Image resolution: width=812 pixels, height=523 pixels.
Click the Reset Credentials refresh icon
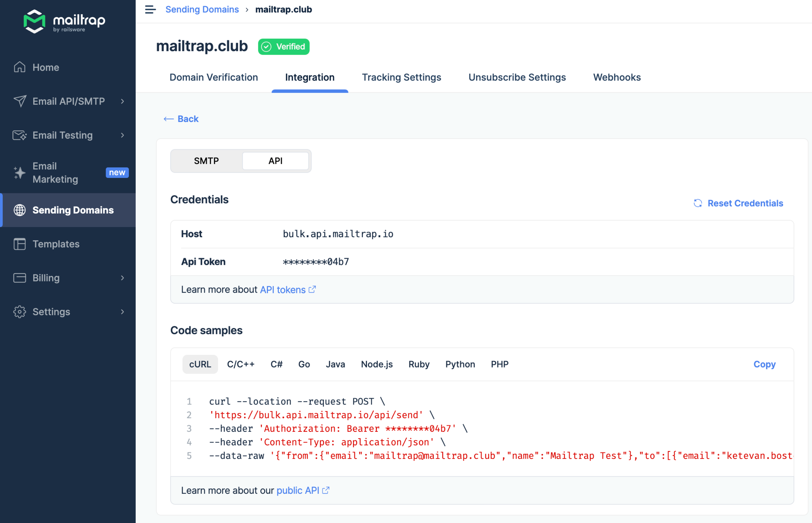[698, 203]
